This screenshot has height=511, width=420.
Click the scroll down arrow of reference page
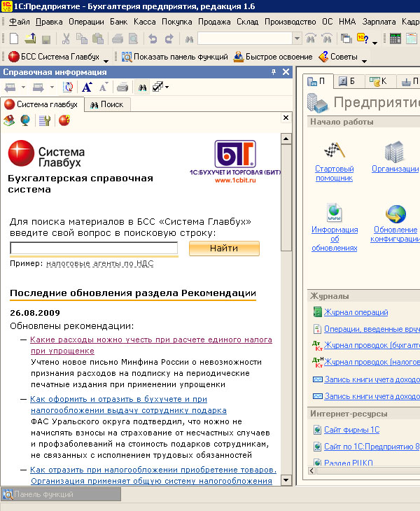coord(286,480)
